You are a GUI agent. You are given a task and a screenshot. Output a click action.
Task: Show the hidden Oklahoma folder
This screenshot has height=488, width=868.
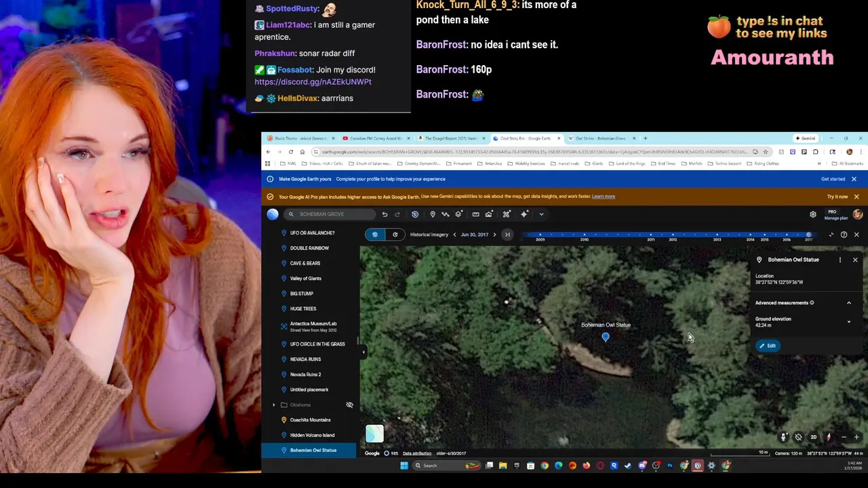[x=349, y=405]
